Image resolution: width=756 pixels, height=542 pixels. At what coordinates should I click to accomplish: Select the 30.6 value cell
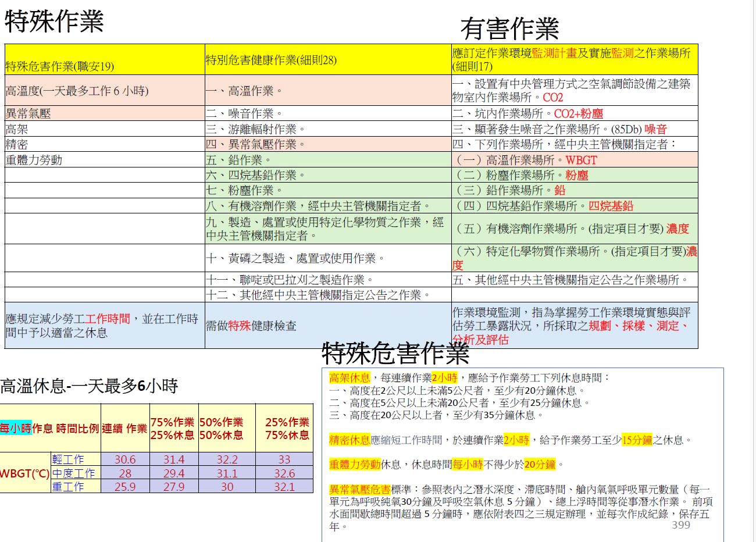point(125,459)
